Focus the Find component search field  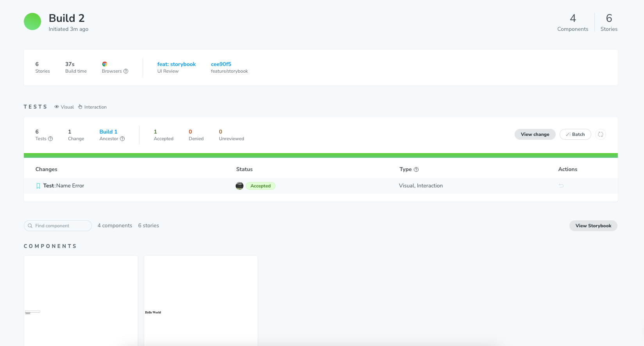click(x=58, y=226)
